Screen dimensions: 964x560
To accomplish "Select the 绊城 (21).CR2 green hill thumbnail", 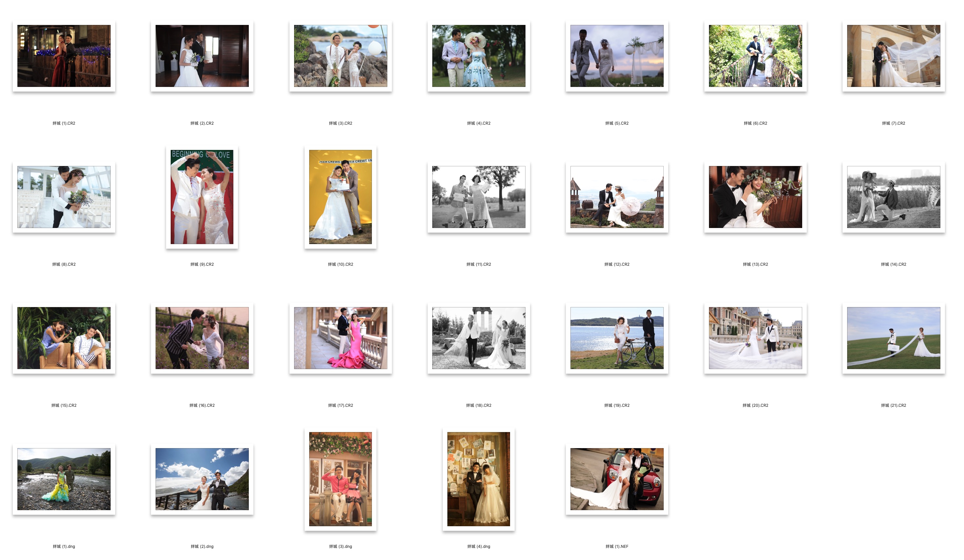I will click(x=893, y=338).
